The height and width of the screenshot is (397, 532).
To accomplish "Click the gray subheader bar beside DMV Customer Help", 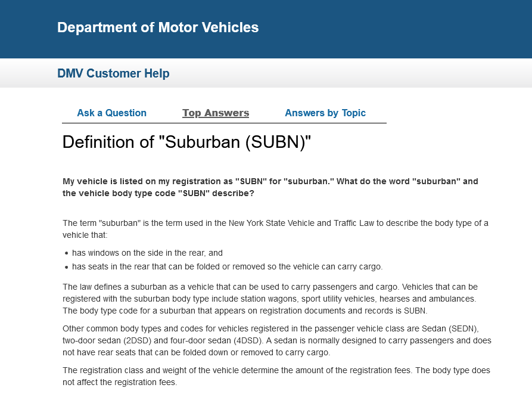I will click(x=350, y=73).
